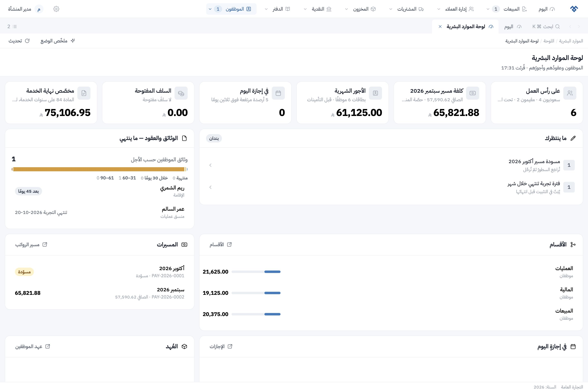Click the open-tabs list icon showing 2
This screenshot has width=588, height=392.
point(12,27)
